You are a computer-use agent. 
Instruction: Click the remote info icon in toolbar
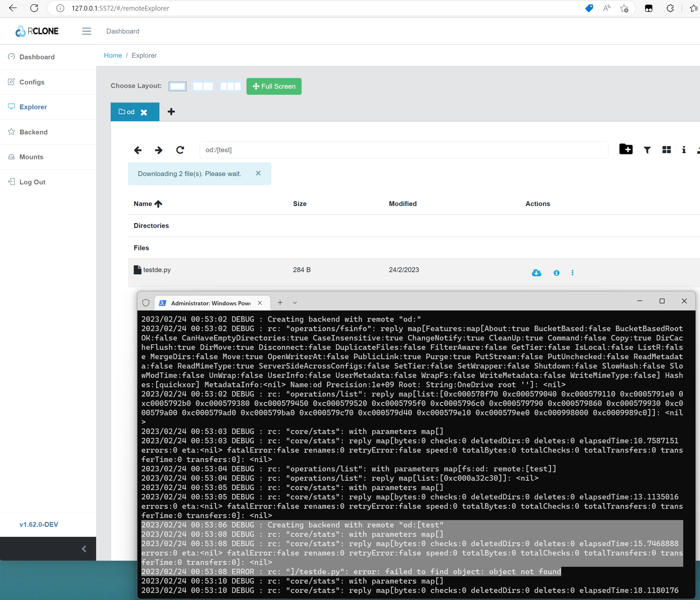pyautogui.click(x=684, y=150)
